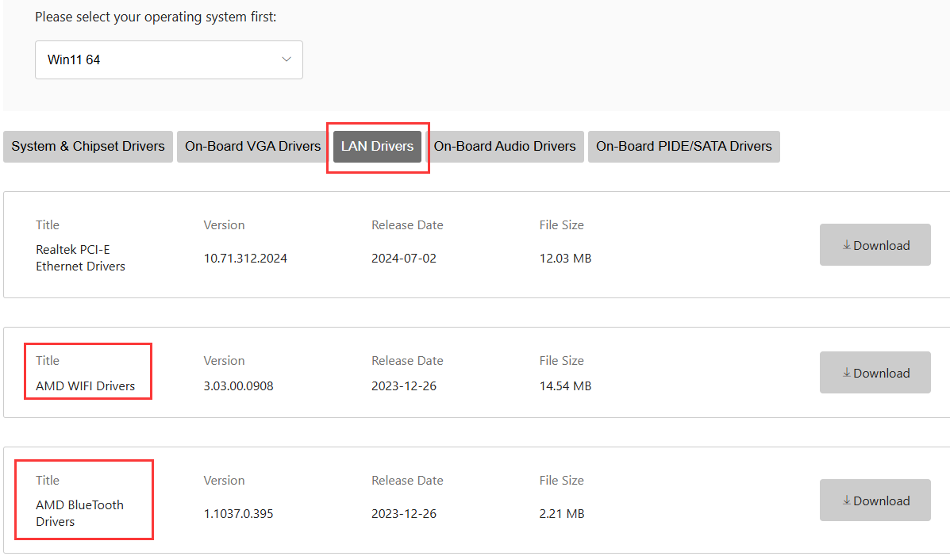This screenshot has height=560, width=950.
Task: Click the 14.54 MB file size value
Action: 565,386
